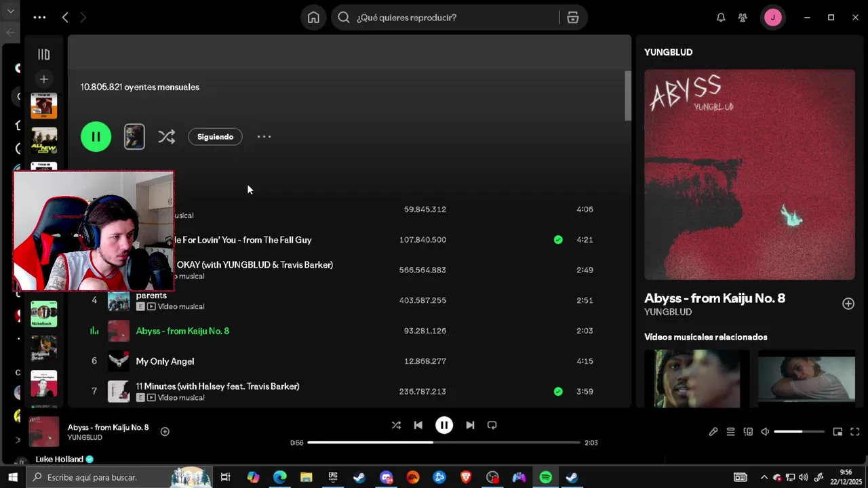Screen dimensions: 868x488
Task: Enter full screen mode in player
Action: tap(854, 432)
